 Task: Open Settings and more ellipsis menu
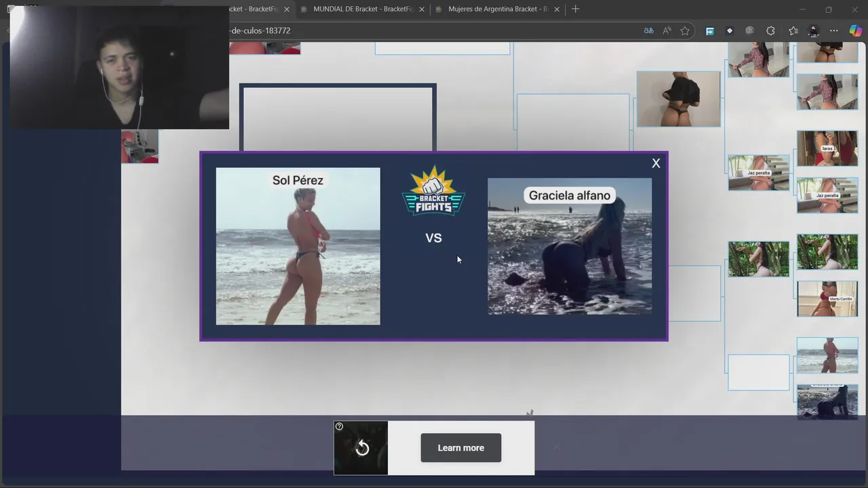(834, 30)
